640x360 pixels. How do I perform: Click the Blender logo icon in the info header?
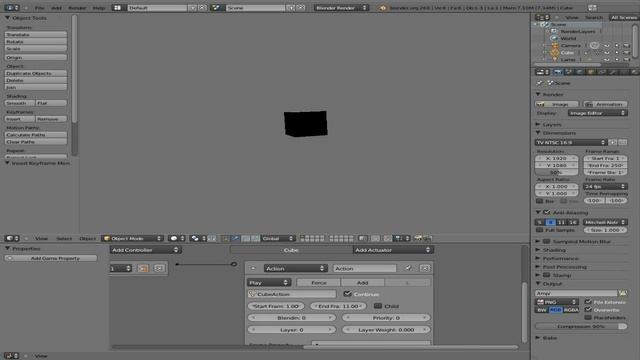tap(382, 8)
